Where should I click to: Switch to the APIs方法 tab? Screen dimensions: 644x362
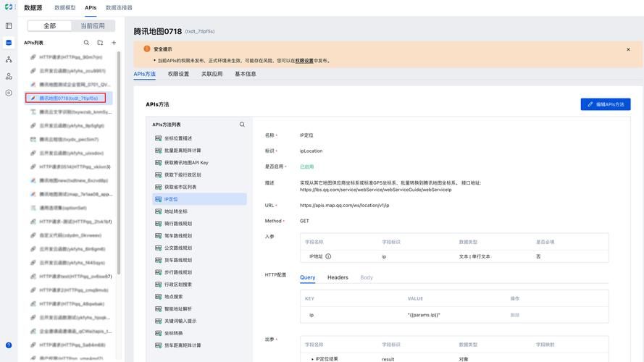point(145,74)
